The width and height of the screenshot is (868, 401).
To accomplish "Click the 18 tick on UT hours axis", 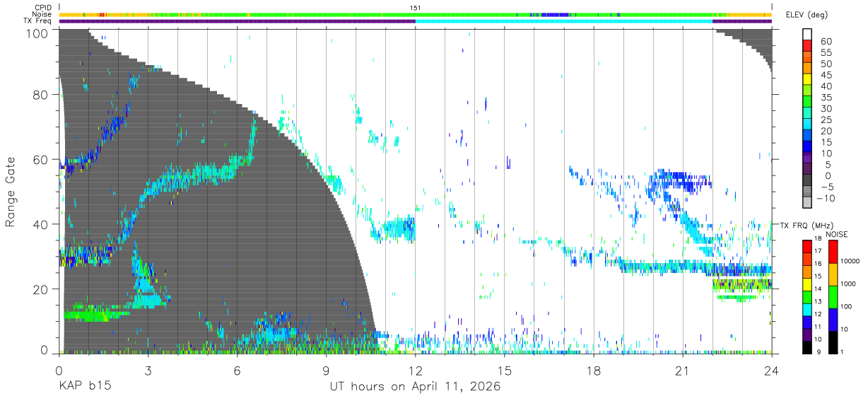I will pyautogui.click(x=594, y=371).
